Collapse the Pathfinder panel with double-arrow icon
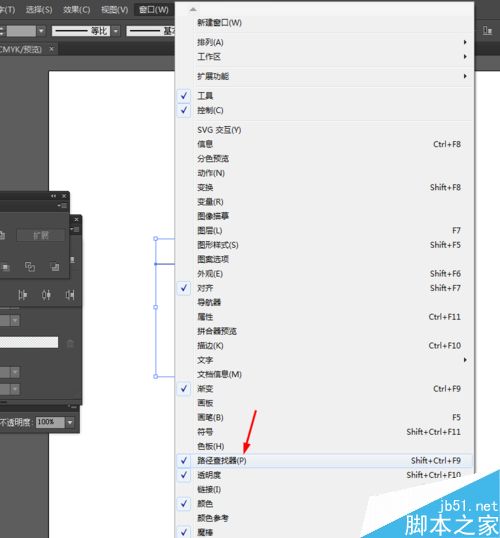Image resolution: width=500 pixels, height=538 pixels. pos(54,196)
